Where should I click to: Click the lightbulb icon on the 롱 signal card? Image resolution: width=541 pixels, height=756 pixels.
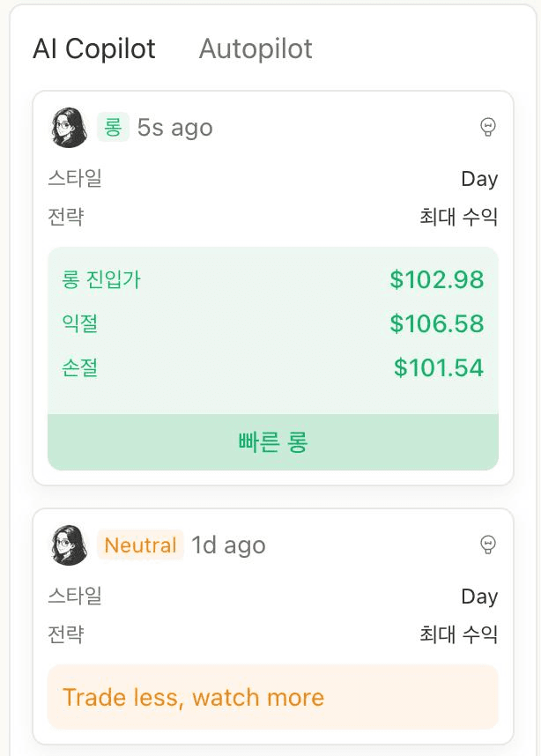[486, 128]
